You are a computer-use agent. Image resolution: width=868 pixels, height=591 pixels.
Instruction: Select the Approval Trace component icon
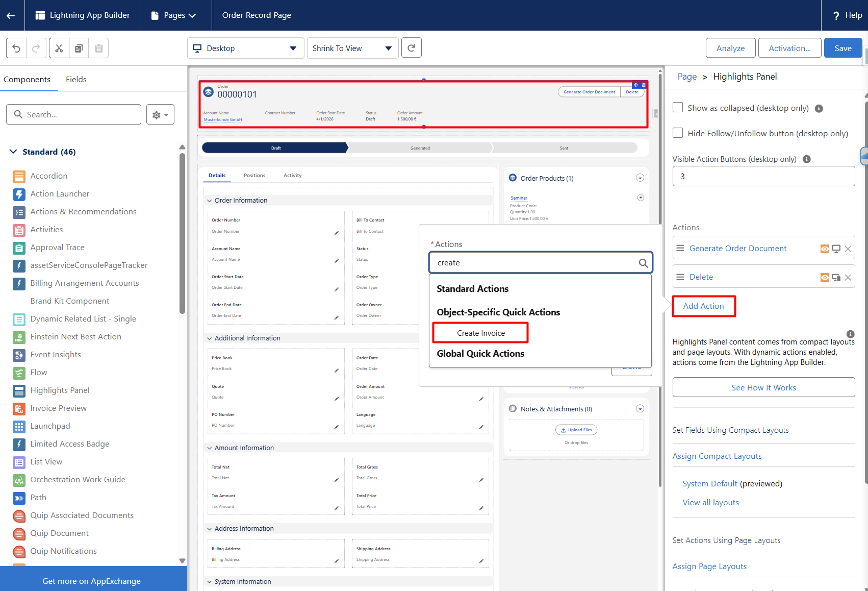[19, 248]
